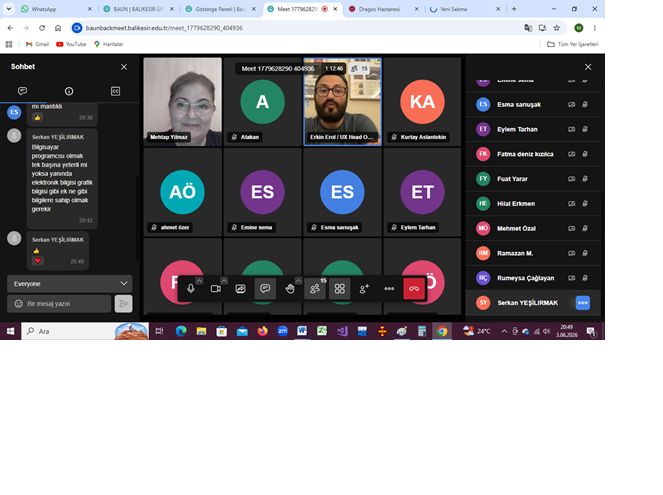The image size is (663, 495).
Task: Toggle the microphone in meeting toolbar
Action: tap(191, 289)
